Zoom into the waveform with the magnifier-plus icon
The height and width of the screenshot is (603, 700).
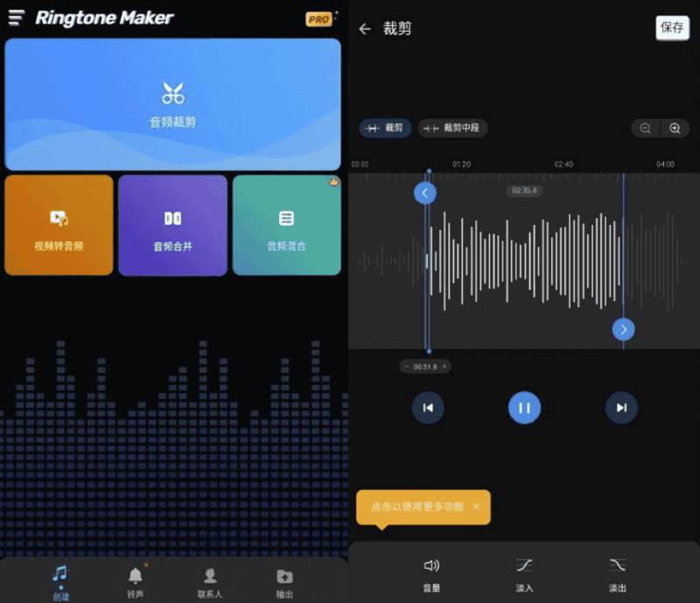pos(674,128)
